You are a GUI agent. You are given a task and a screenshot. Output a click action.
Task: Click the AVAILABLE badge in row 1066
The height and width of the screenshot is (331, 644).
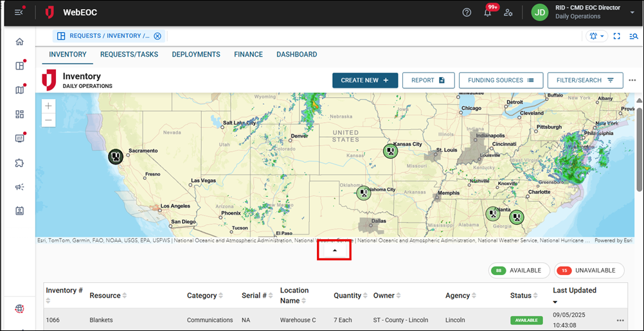(526, 320)
